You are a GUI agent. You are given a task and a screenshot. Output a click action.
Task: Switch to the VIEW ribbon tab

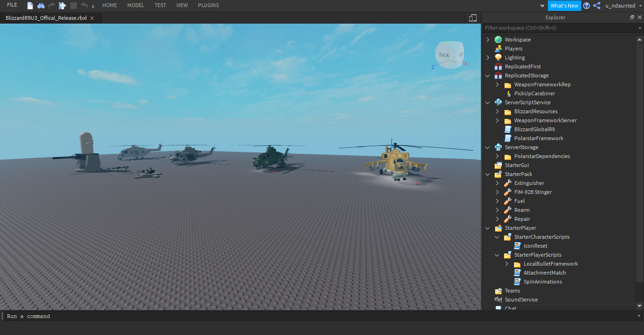click(182, 5)
